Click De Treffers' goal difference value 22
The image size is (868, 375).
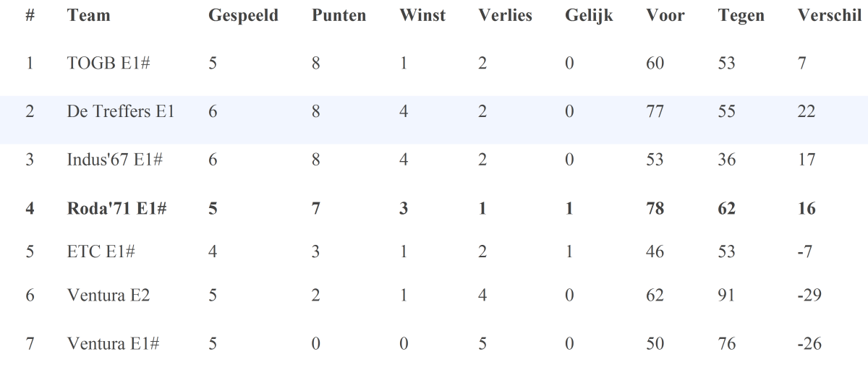click(x=807, y=112)
